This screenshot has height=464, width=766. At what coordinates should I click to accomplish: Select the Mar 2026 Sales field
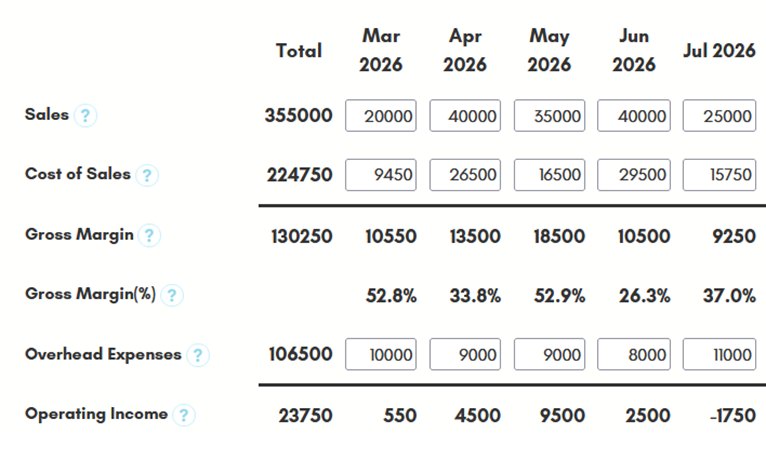(381, 116)
